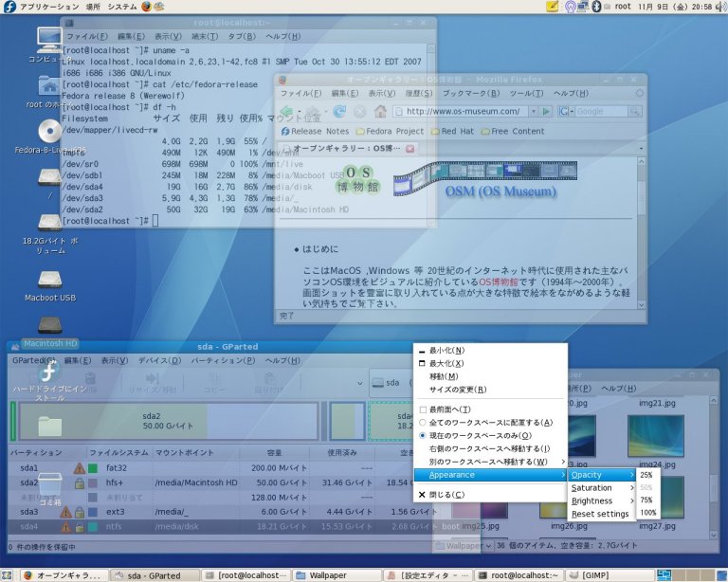Image resolution: width=728 pixels, height=582 pixels.
Task: Open Release Notes bookmark
Action: [315, 132]
